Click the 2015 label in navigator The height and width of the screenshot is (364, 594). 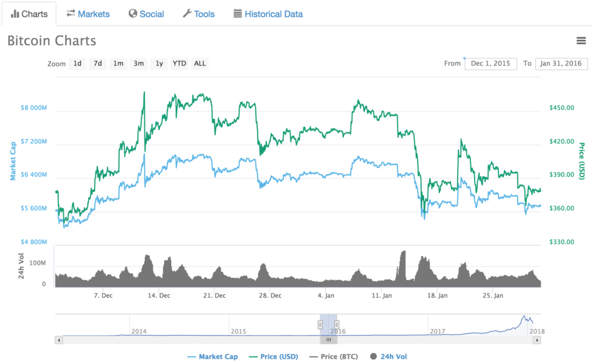(x=238, y=332)
